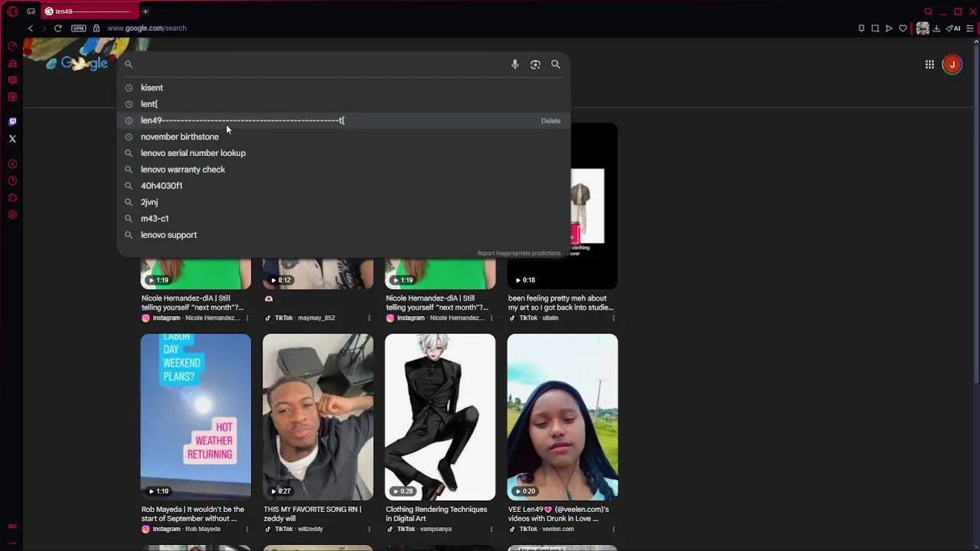Open options menu for ullalin result
Image resolution: width=980 pixels, height=551 pixels.
[x=613, y=318]
